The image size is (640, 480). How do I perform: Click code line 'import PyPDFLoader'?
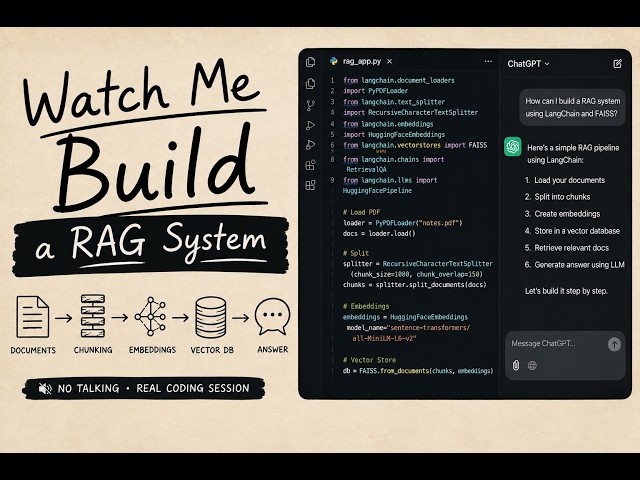(x=375, y=91)
